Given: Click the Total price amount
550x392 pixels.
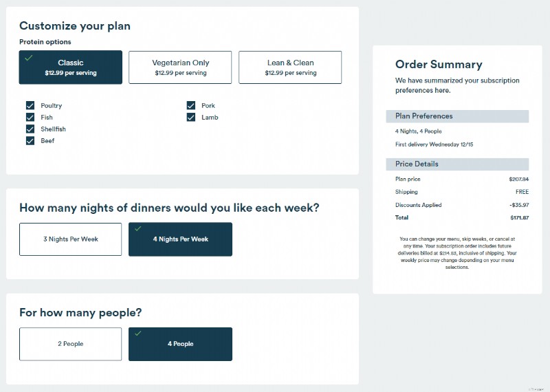Looking at the screenshot, I should point(519,217).
